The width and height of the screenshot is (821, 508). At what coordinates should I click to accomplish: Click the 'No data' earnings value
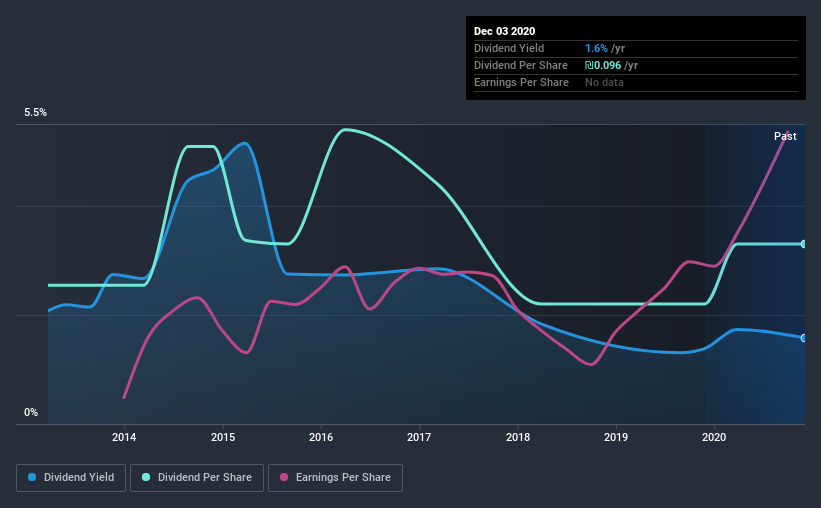604,82
